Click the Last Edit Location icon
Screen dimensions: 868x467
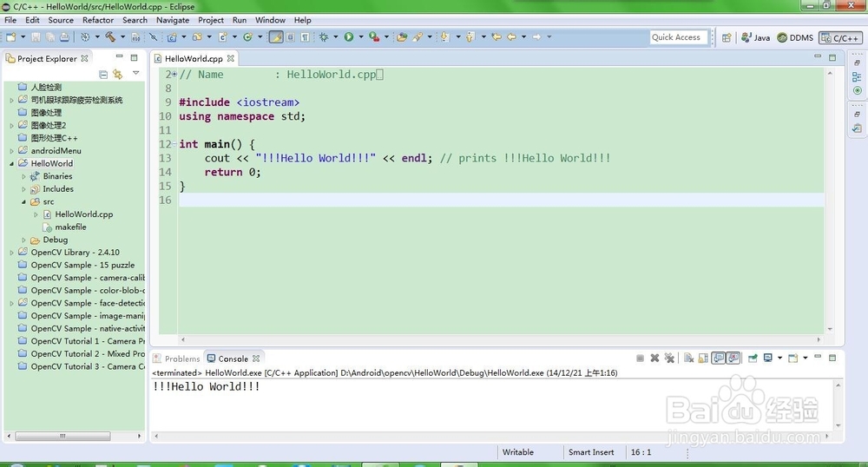coord(496,37)
